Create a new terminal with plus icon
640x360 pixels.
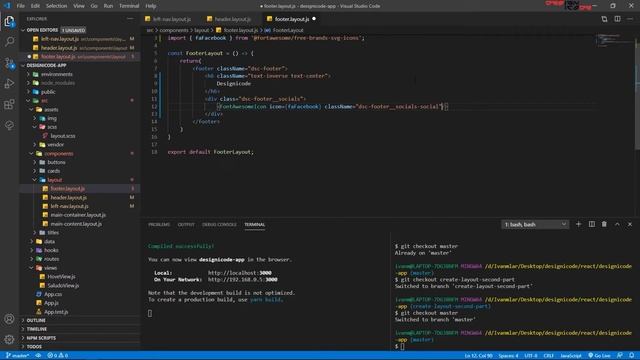[578, 224]
